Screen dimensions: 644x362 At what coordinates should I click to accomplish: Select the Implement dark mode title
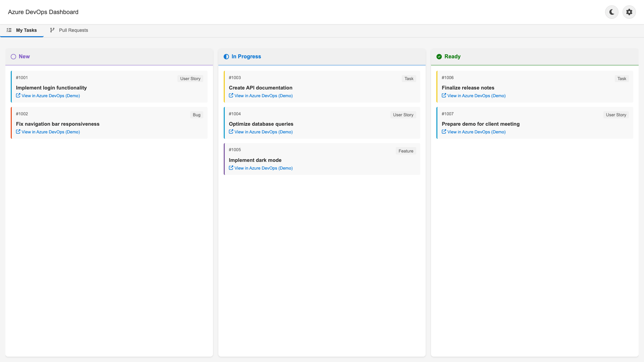255,160
